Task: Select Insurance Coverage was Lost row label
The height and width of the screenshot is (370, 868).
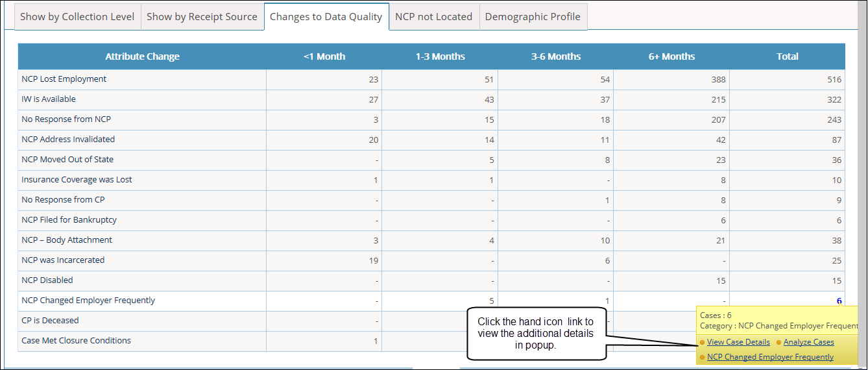Action: coord(77,180)
